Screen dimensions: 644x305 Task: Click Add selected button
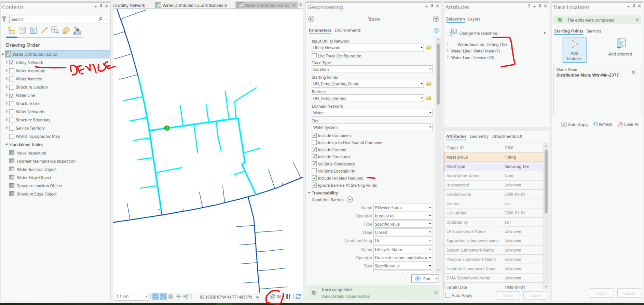620,48
